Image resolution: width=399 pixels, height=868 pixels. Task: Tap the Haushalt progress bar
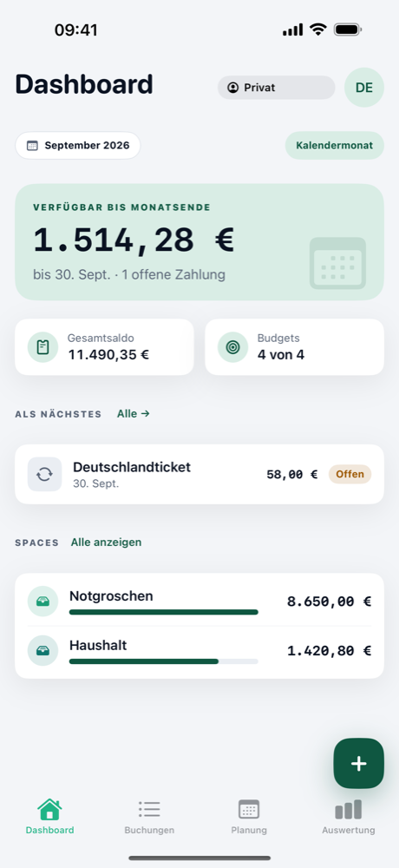coord(164,661)
